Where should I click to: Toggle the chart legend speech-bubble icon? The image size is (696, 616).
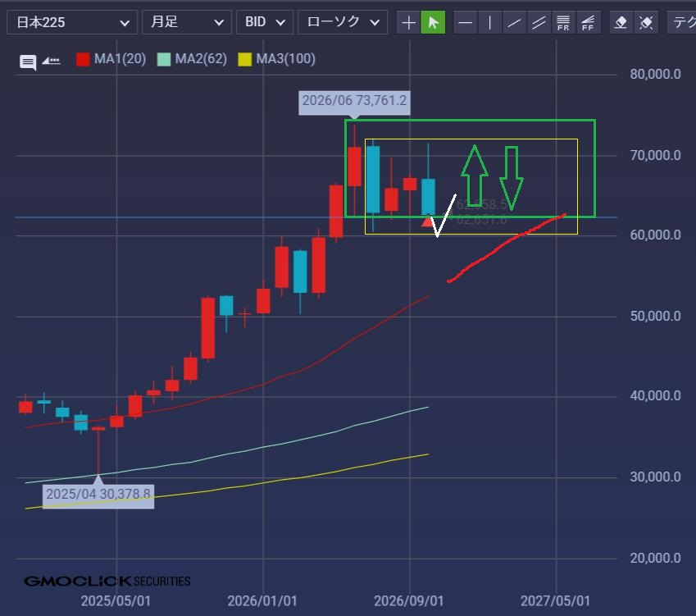[28, 62]
